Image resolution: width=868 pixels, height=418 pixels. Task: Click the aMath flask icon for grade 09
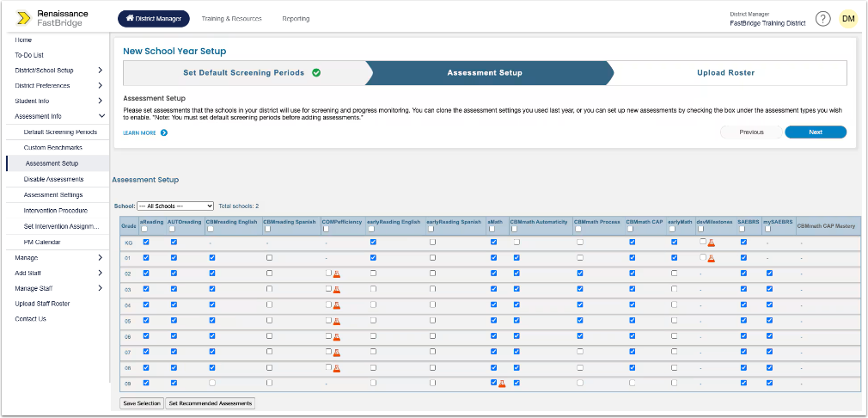coord(502,383)
